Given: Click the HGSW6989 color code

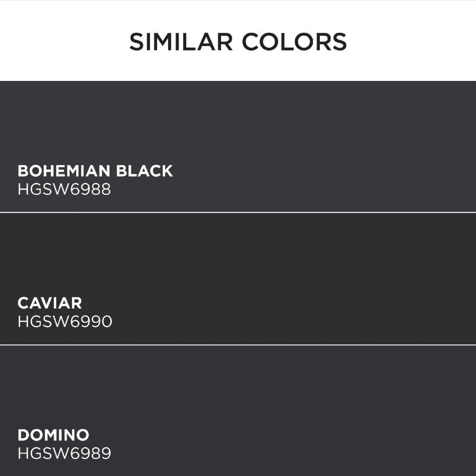Looking at the screenshot, I should coord(64,454).
